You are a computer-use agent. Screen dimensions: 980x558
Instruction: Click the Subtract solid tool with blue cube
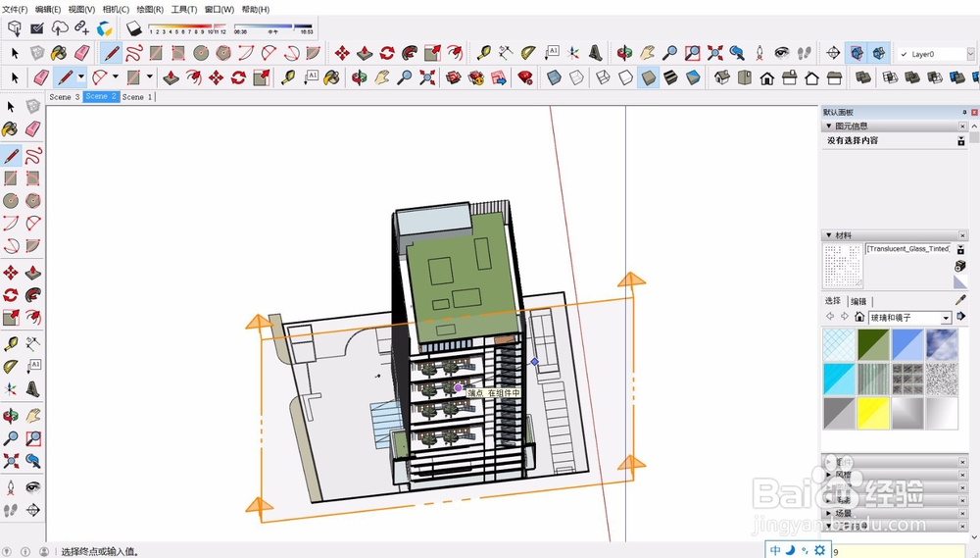(956, 77)
